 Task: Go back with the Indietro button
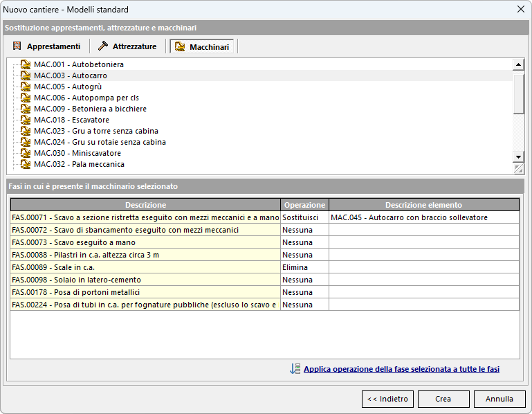point(387,399)
